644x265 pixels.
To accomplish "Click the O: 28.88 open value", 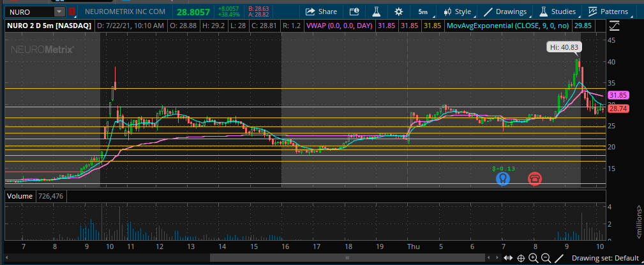I will click(x=183, y=26).
